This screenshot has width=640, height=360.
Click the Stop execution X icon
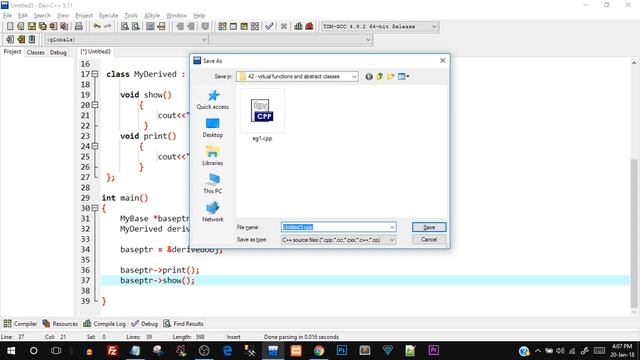pyautogui.click(x=284, y=27)
